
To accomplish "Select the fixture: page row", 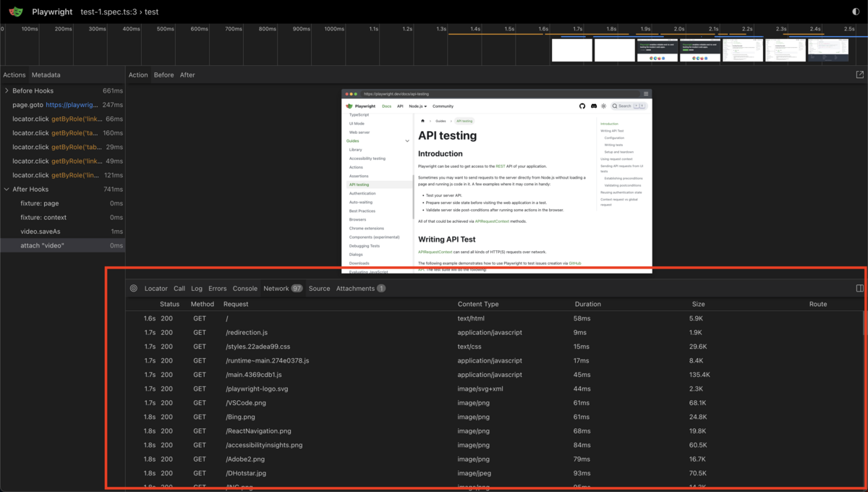I will tap(62, 203).
